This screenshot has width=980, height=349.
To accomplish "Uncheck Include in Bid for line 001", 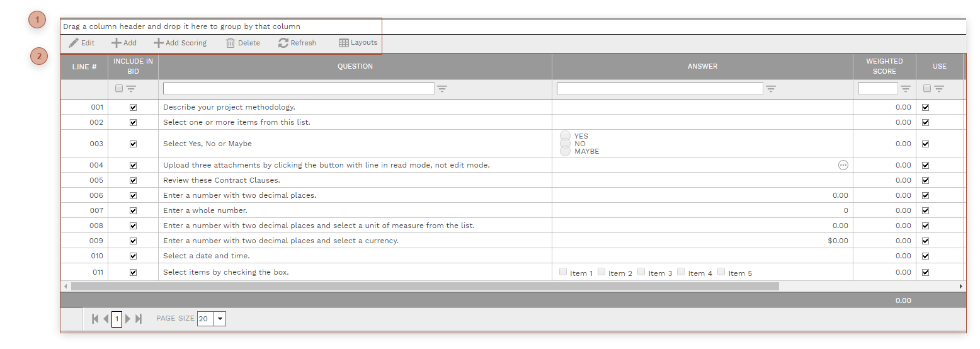I will pyautogui.click(x=133, y=107).
